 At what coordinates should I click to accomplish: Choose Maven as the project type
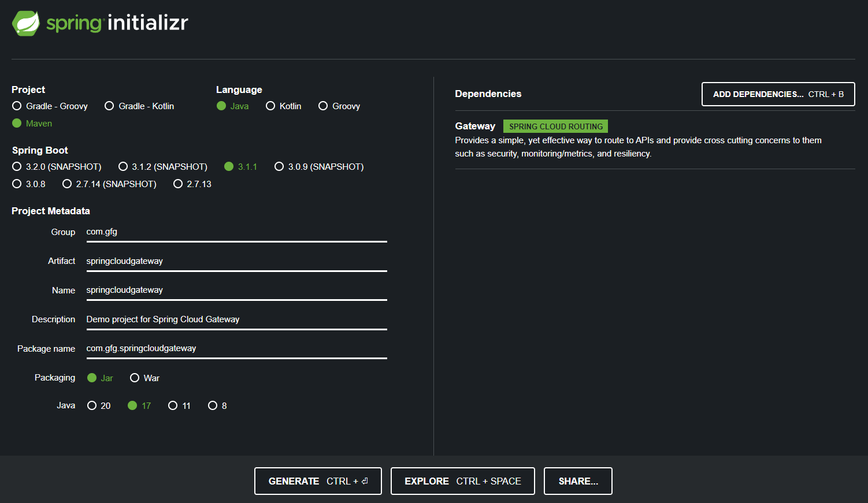32,124
